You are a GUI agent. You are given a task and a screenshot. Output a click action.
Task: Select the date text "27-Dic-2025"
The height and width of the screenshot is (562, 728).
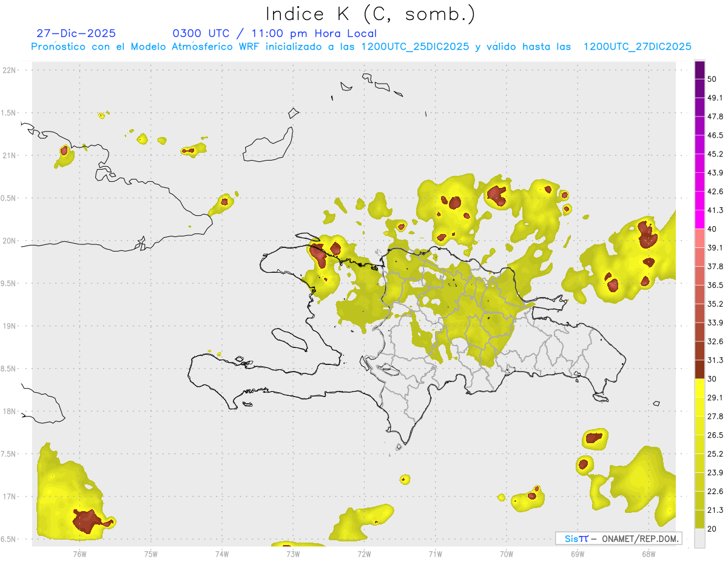pos(76,33)
